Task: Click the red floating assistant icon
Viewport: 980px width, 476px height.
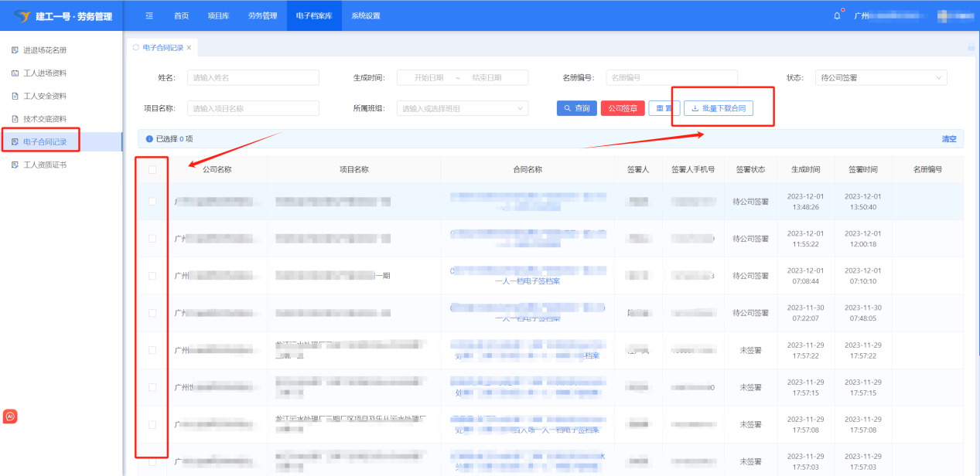Action: pyautogui.click(x=10, y=416)
